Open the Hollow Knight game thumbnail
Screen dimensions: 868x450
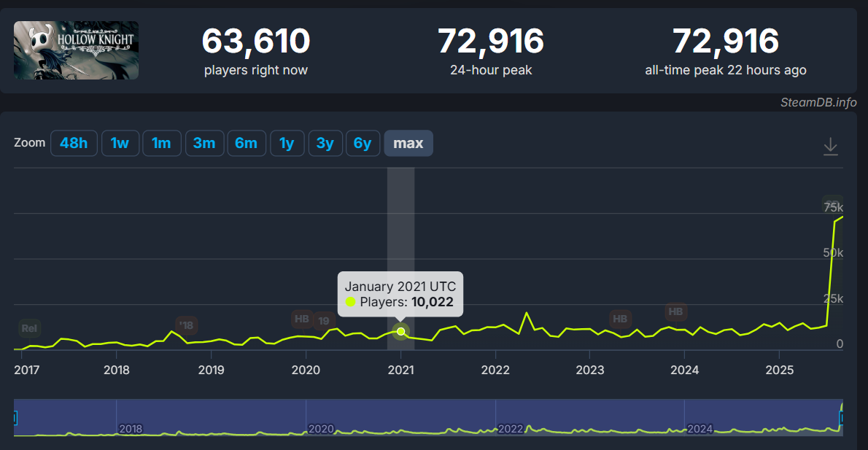pyautogui.click(x=76, y=50)
